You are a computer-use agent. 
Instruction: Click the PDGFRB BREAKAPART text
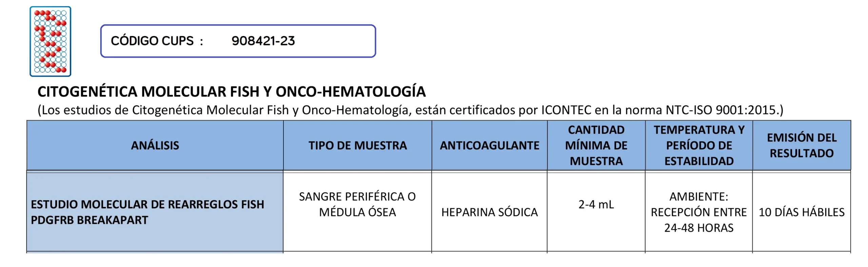(x=90, y=220)
